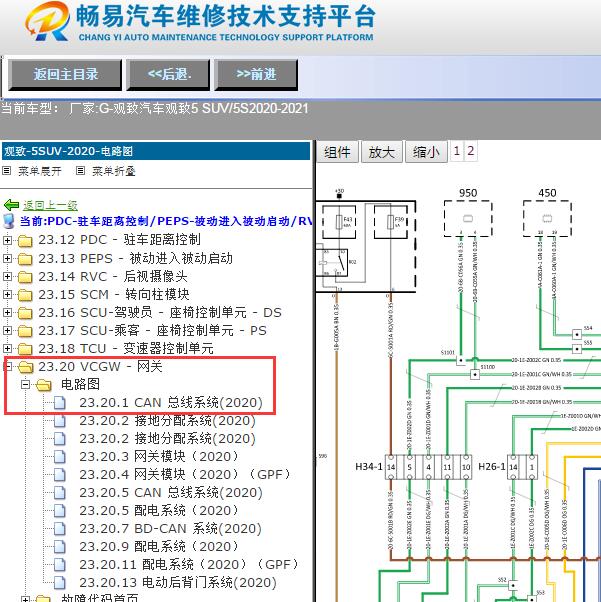The height and width of the screenshot is (602, 601).
Task: Open 23.20.13 电动后背门系统(2020)
Action: point(178,583)
